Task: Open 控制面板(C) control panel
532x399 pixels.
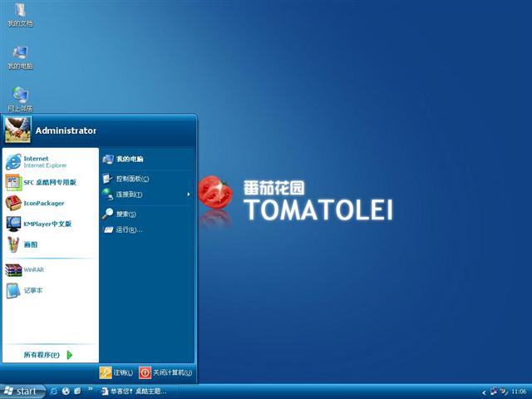Action: point(146,179)
